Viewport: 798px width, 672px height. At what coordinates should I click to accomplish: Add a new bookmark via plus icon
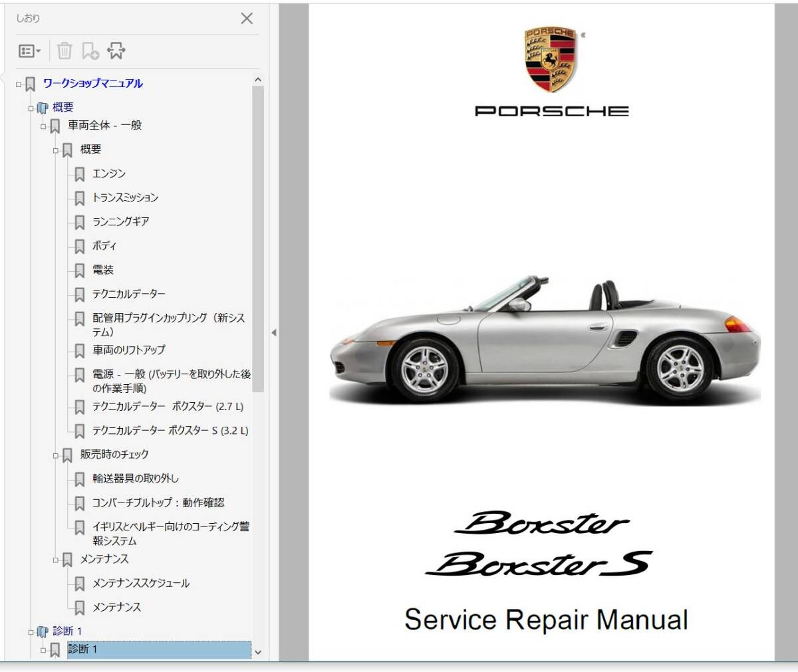pyautogui.click(x=90, y=51)
